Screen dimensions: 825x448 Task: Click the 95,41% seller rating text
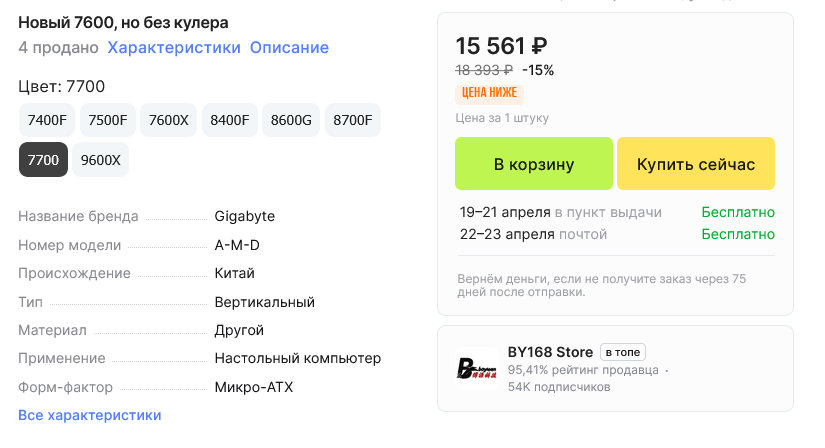coord(583,370)
